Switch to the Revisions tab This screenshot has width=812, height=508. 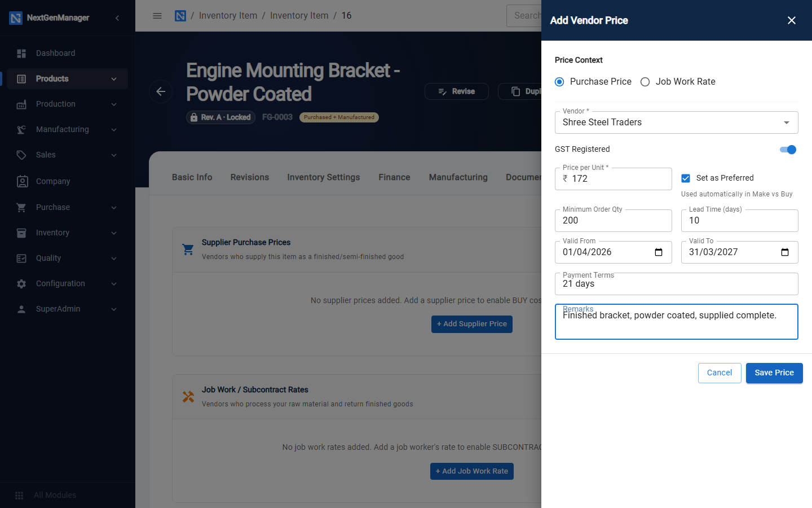click(250, 177)
